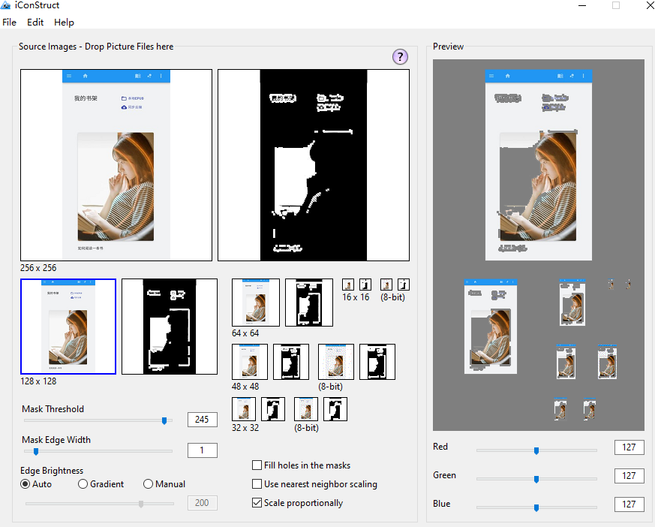
Task: Click the Mask Threshold slider handle
Action: 165,420
